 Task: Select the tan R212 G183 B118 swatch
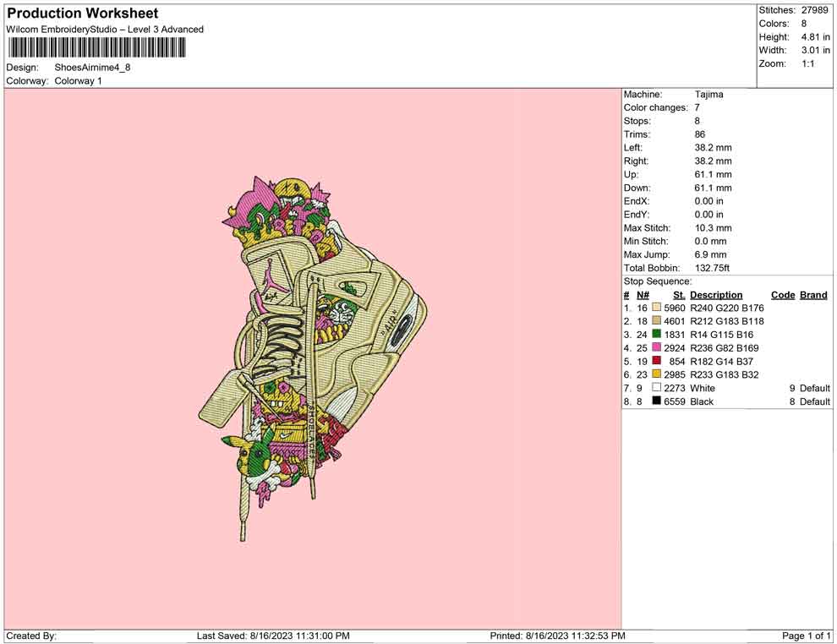pyautogui.click(x=656, y=322)
